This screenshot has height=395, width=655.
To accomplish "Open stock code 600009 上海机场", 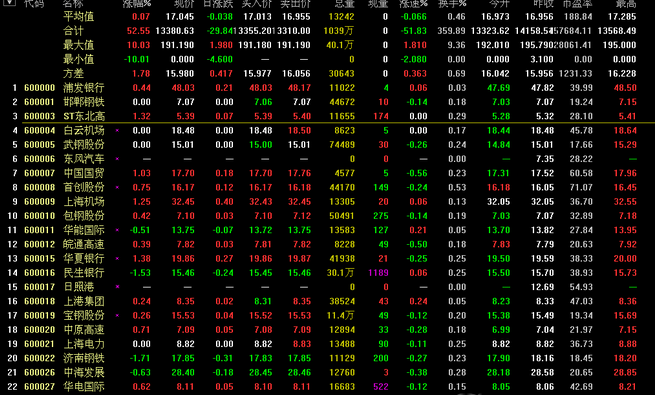I will [40, 202].
